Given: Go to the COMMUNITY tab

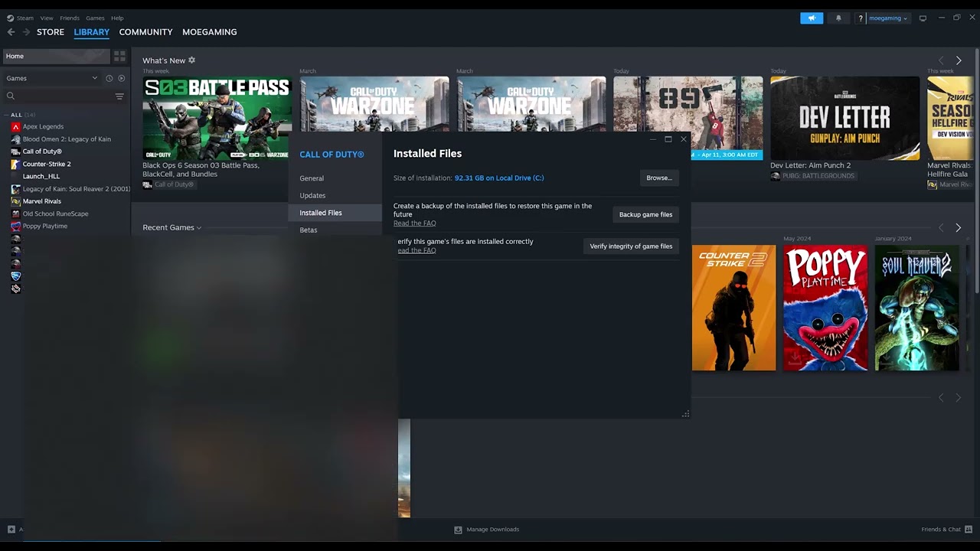Looking at the screenshot, I should [x=145, y=32].
